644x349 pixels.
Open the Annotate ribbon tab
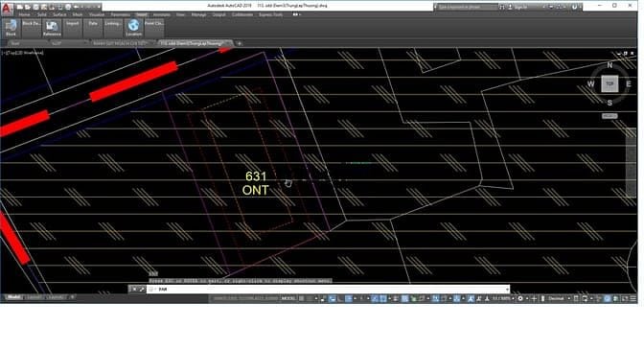tap(161, 14)
